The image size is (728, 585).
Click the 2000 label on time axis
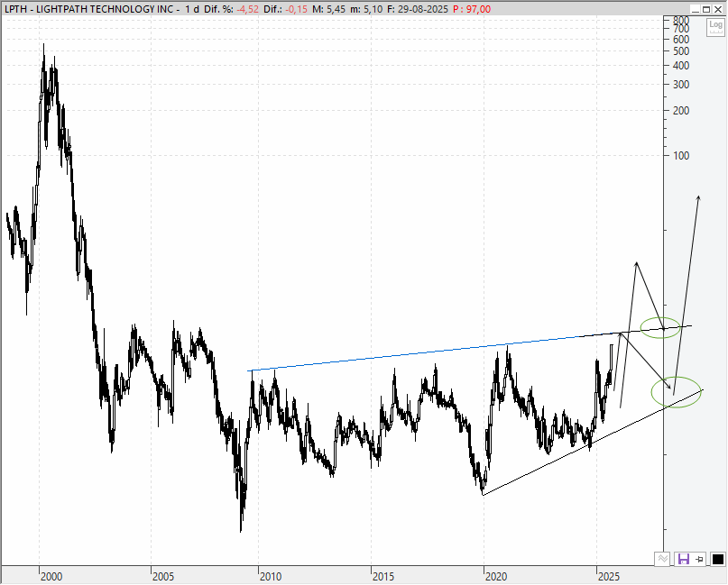point(51,577)
